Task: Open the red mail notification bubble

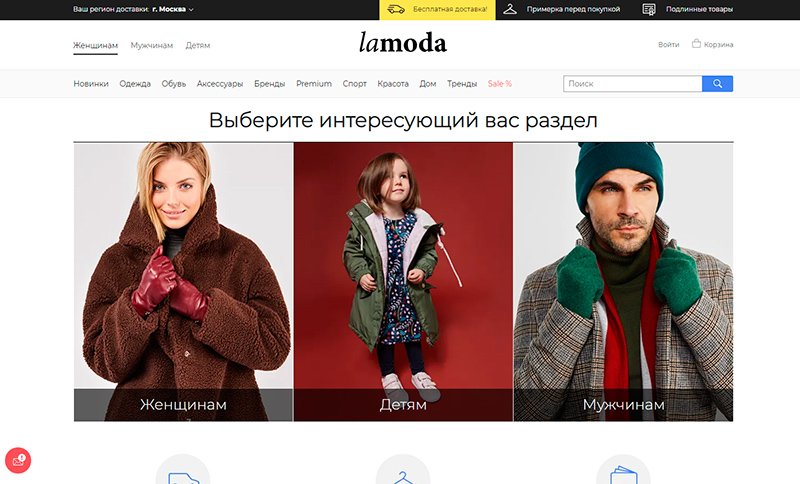Action: point(18,461)
